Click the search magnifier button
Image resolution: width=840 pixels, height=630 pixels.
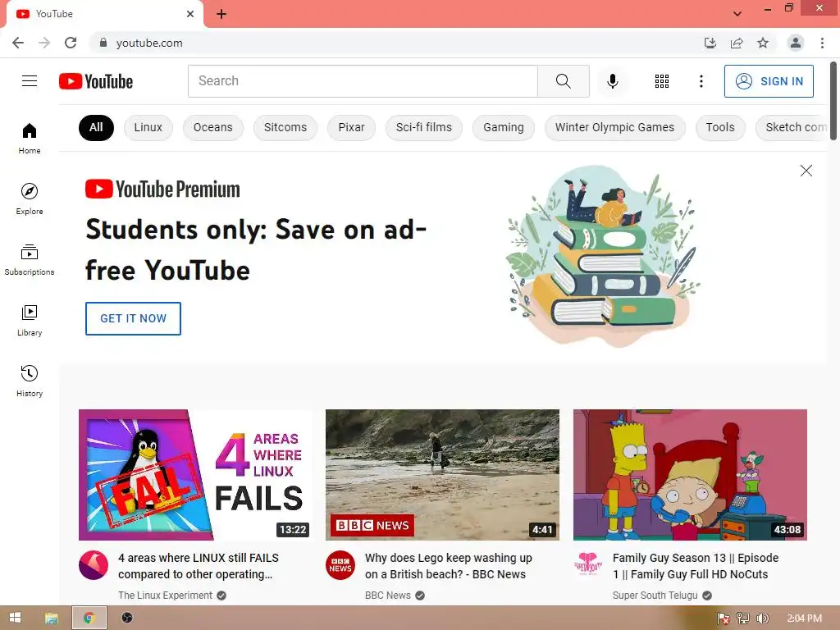coord(563,81)
